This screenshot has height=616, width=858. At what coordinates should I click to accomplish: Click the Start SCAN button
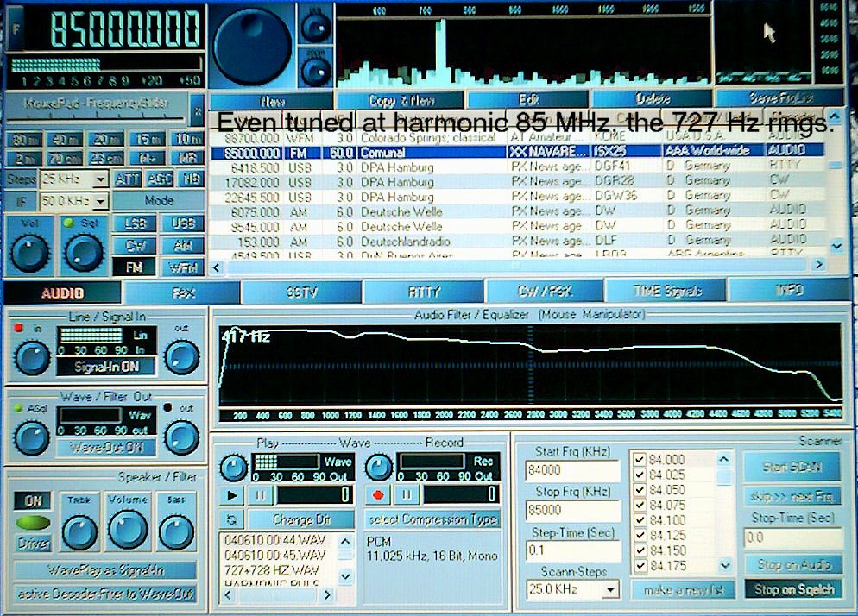point(791,467)
